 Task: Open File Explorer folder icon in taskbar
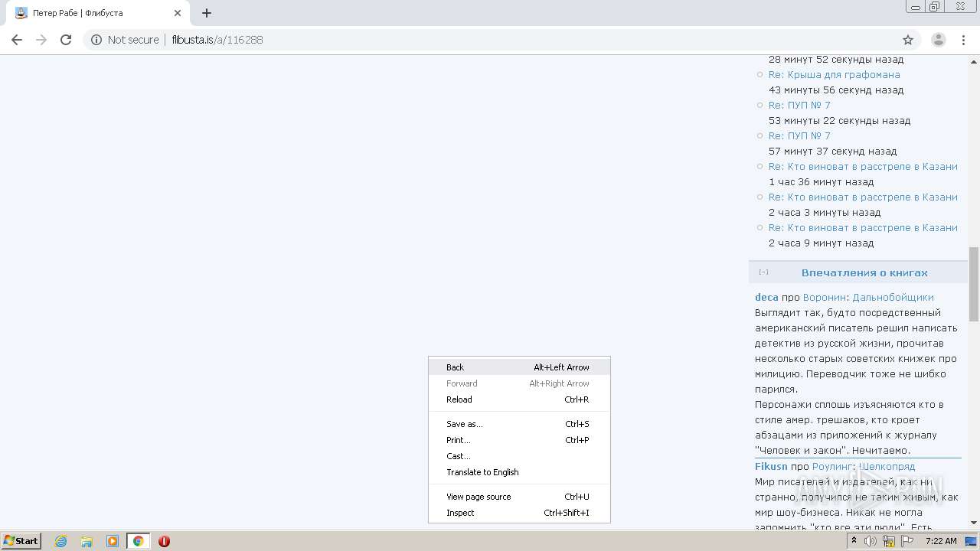87,541
